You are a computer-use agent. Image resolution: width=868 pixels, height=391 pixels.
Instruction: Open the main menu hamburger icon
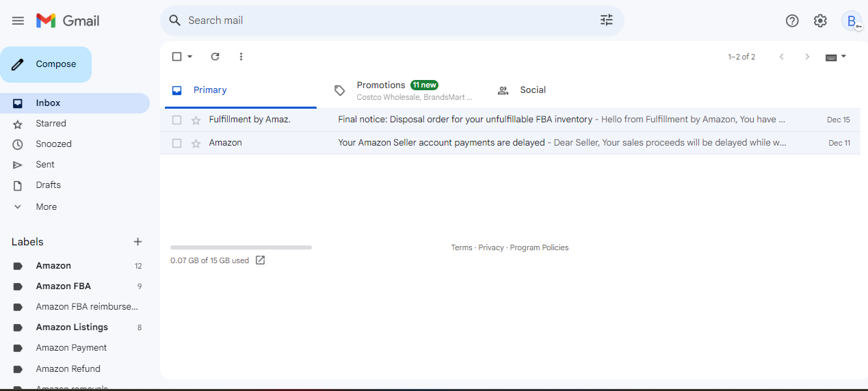coord(18,21)
